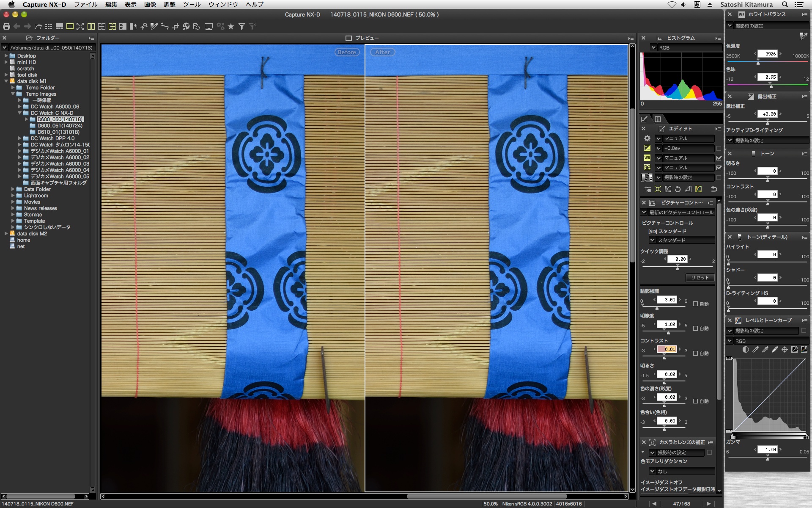The height and width of the screenshot is (508, 812).
Task: Select the straighten tool icon
Action: coord(165,27)
